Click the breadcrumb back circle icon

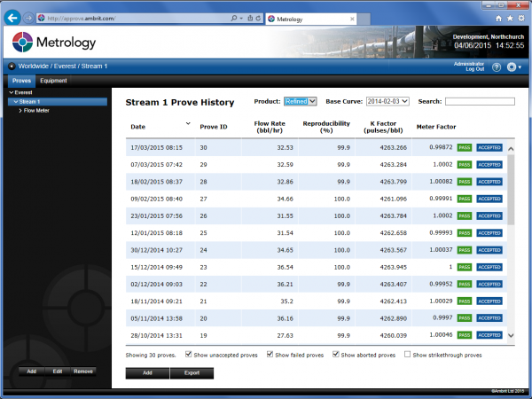tap(12, 66)
